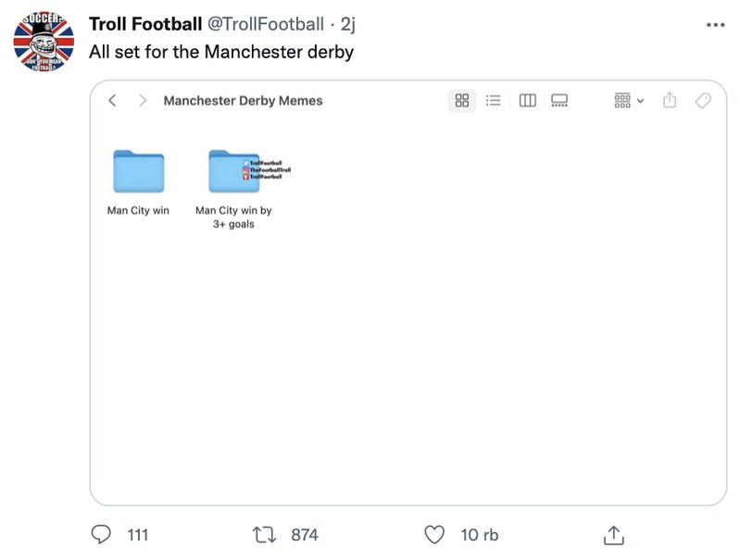Screen dimensions: 741x560
Task: Open the group-by dropdown in the Finder toolbar
Action: [x=626, y=100]
